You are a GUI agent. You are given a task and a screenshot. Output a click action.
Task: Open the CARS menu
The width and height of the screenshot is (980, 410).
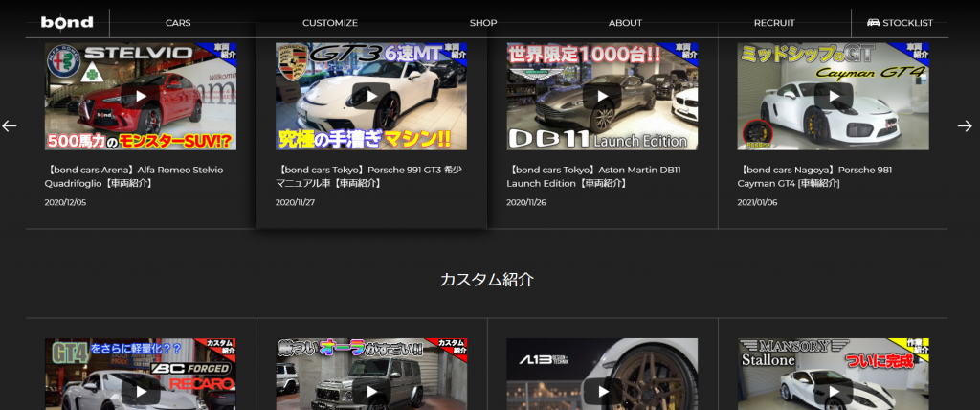178,22
